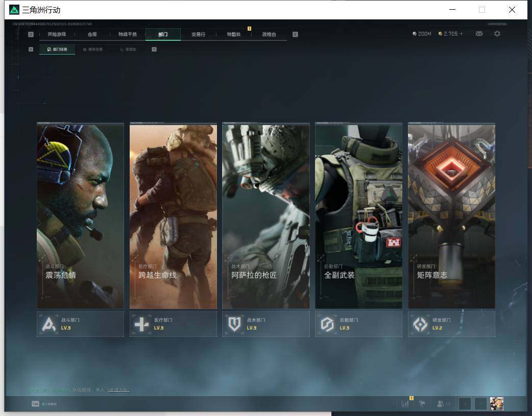Select the 部门任务 sub-tab
This screenshot has height=416, width=532.
[x=57, y=49]
